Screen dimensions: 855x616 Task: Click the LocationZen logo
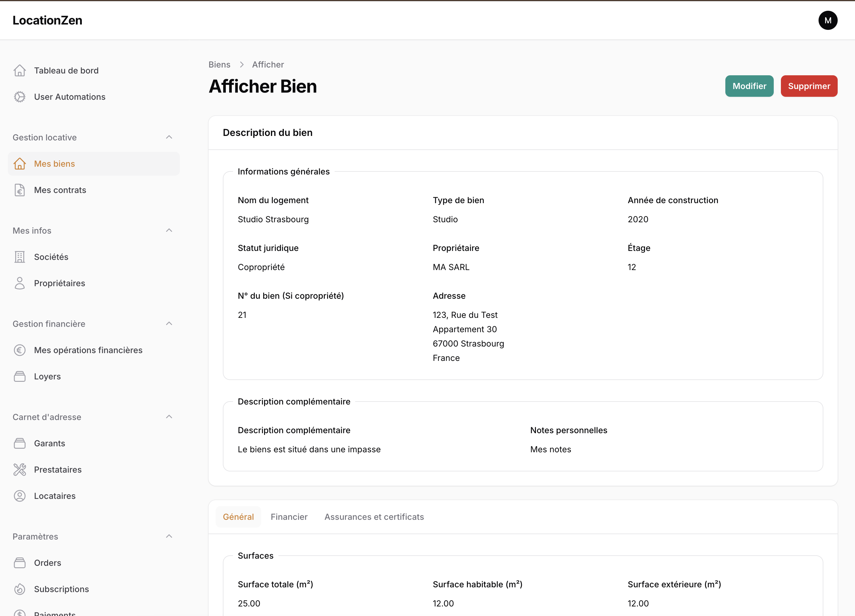(x=47, y=20)
